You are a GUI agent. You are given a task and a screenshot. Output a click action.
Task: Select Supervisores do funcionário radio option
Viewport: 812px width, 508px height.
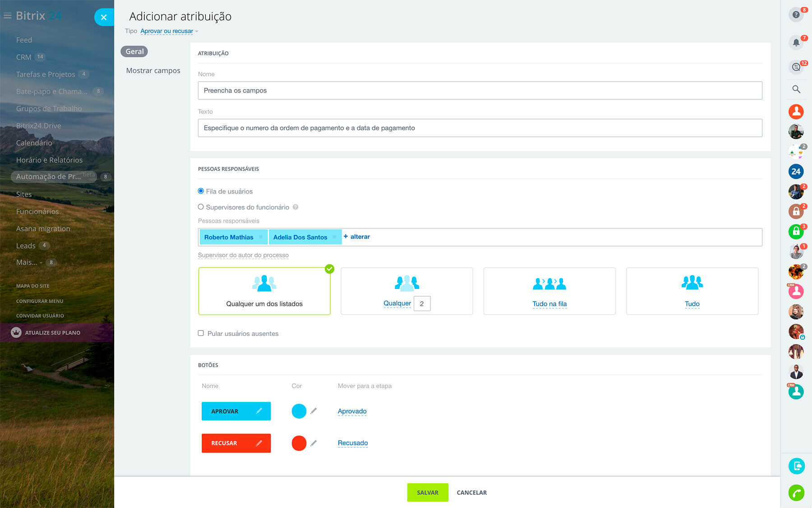(201, 207)
